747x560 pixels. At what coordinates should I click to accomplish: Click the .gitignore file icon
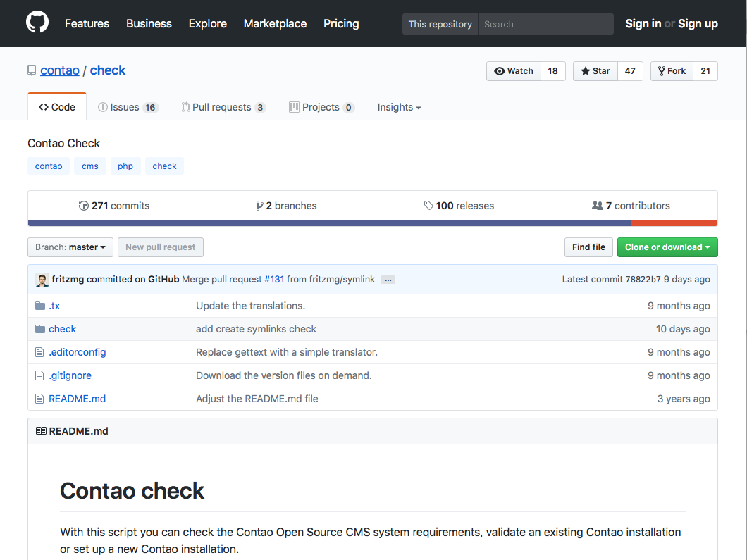(39, 375)
